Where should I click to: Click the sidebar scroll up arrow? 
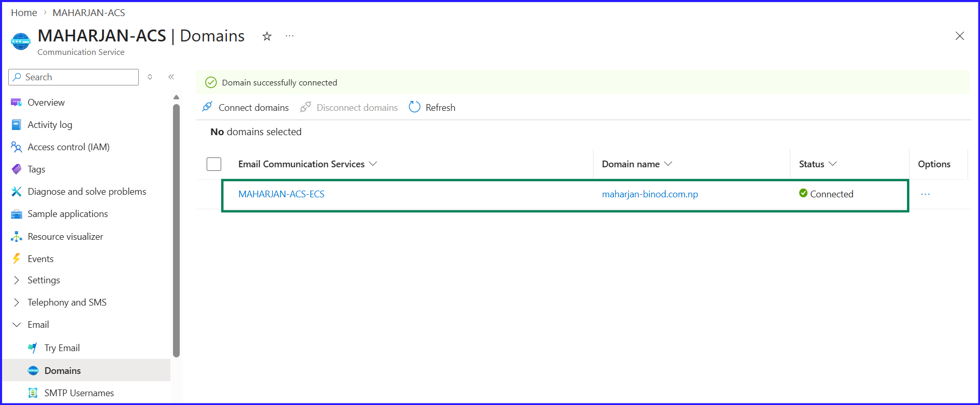point(176,97)
